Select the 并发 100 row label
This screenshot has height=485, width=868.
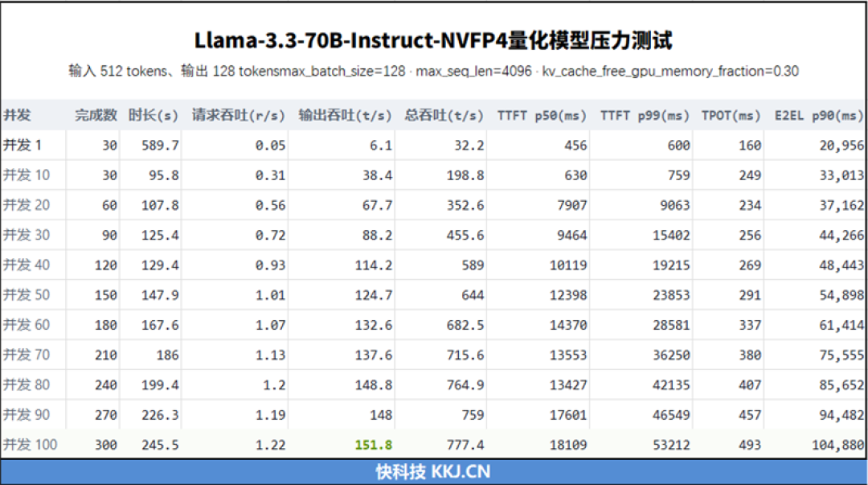point(30,445)
